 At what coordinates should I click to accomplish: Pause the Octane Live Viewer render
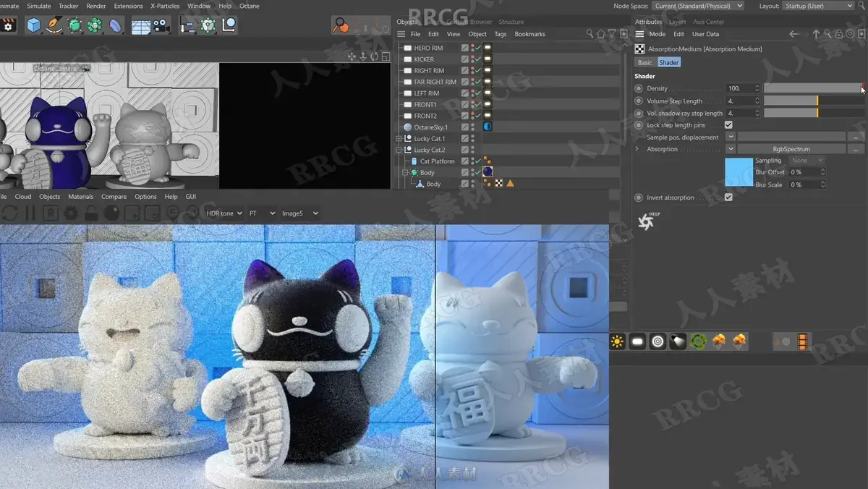[30, 213]
